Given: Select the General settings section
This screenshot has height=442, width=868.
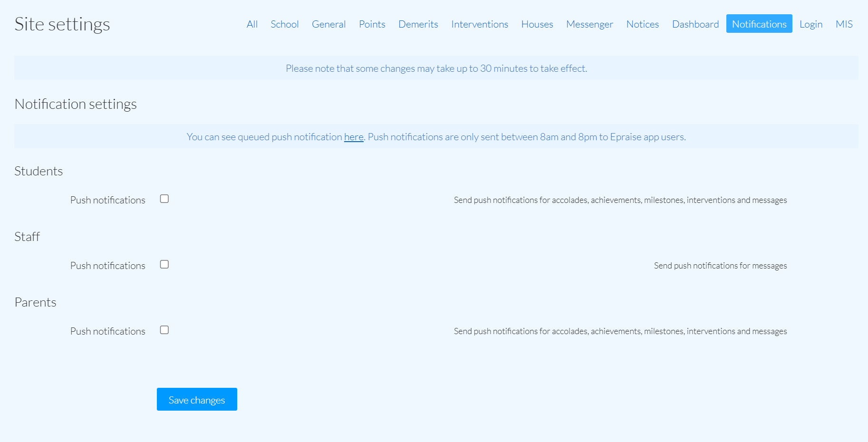Looking at the screenshot, I should pos(328,24).
